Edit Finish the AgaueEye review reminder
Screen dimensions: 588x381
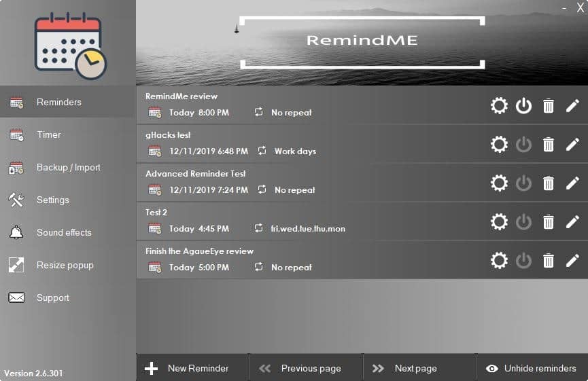point(572,260)
